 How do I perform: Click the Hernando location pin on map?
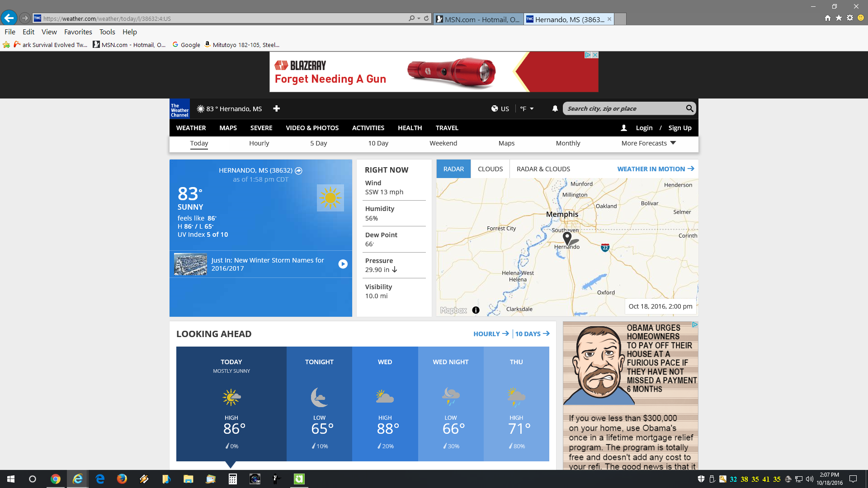[567, 237]
